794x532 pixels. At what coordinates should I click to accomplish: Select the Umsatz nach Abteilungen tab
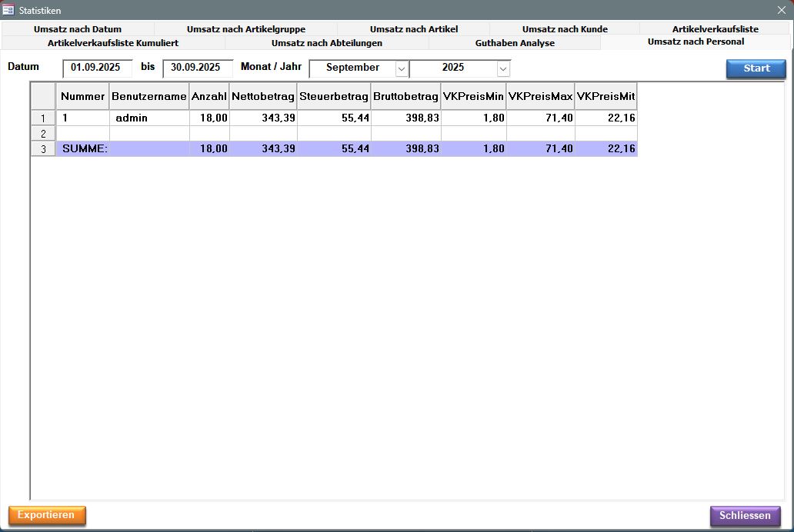(326, 43)
